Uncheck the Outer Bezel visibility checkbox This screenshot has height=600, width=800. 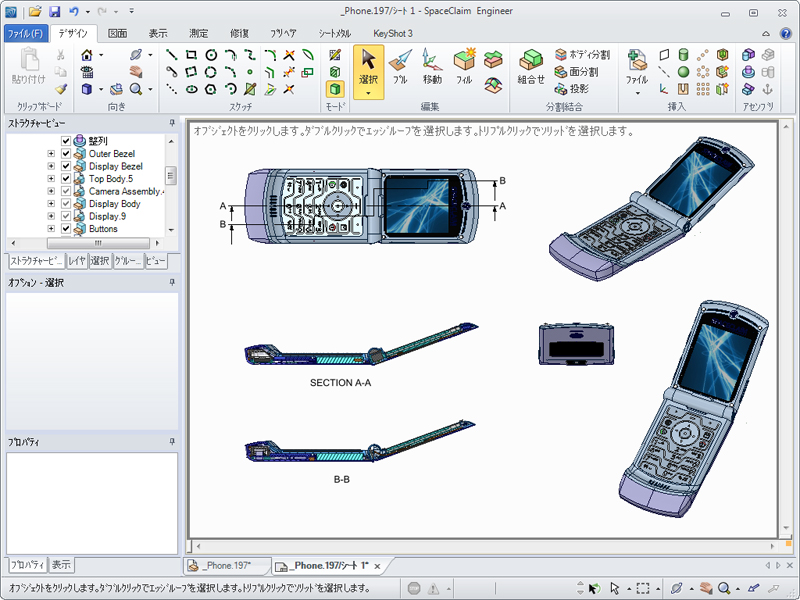pyautogui.click(x=66, y=154)
